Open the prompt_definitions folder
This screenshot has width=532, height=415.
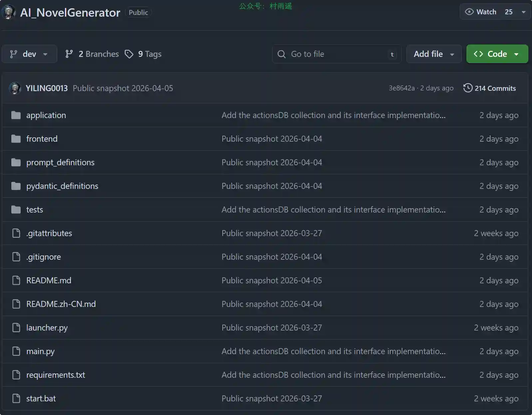point(60,162)
